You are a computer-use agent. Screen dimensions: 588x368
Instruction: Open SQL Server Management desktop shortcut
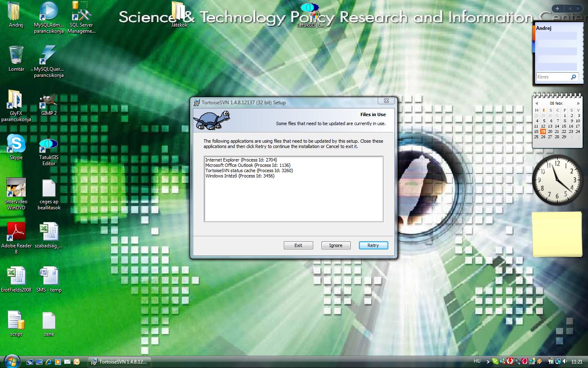coord(81,17)
